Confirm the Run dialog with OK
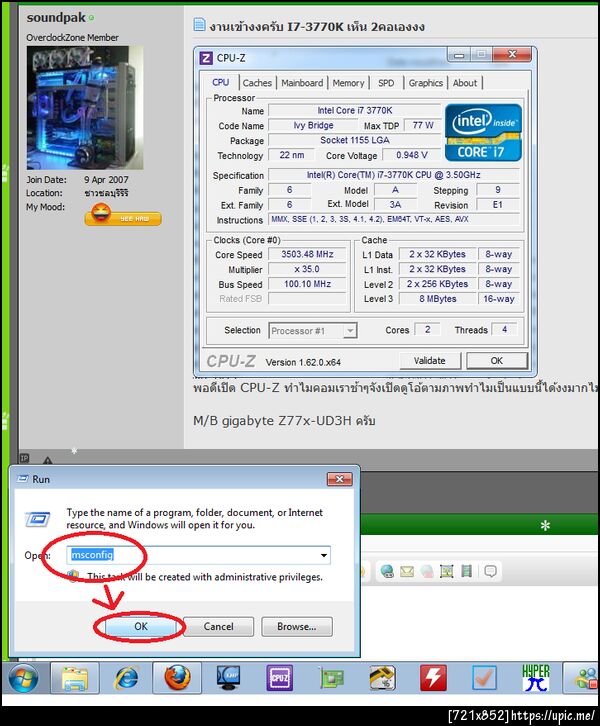 pos(141,626)
